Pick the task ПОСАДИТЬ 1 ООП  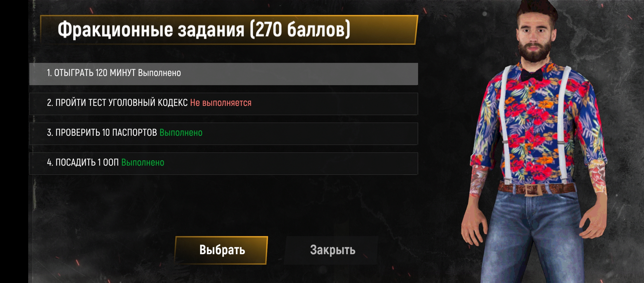[x=224, y=164]
